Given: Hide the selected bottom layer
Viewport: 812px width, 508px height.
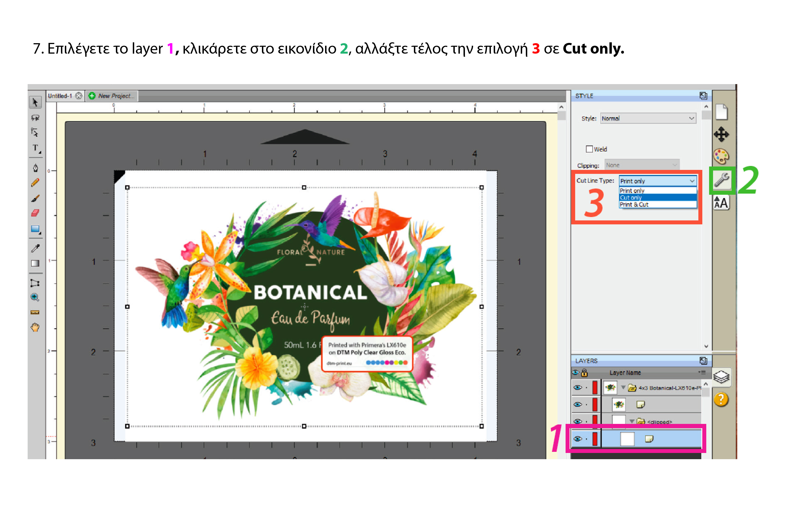Looking at the screenshot, I should tap(577, 439).
